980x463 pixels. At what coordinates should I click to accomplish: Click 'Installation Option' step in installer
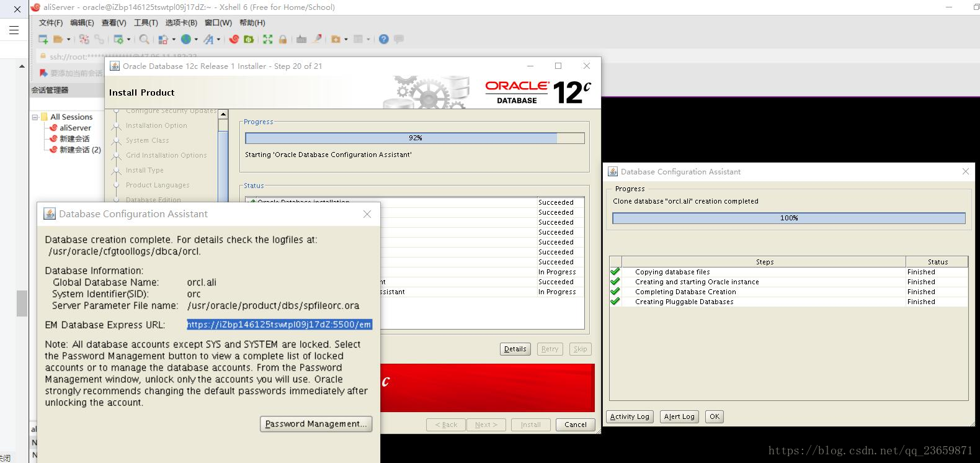[x=156, y=125]
